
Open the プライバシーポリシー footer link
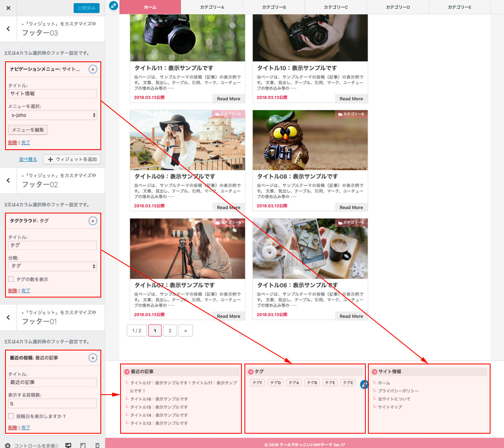(x=398, y=391)
